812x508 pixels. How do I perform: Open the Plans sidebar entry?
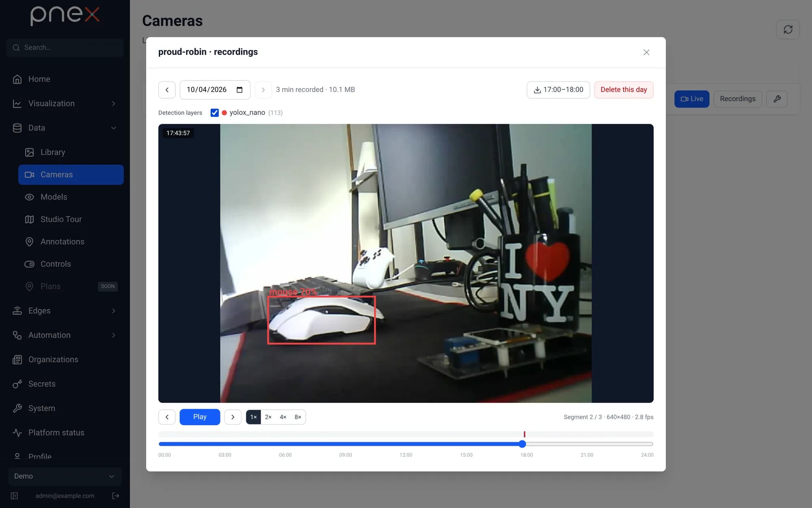(x=71, y=286)
